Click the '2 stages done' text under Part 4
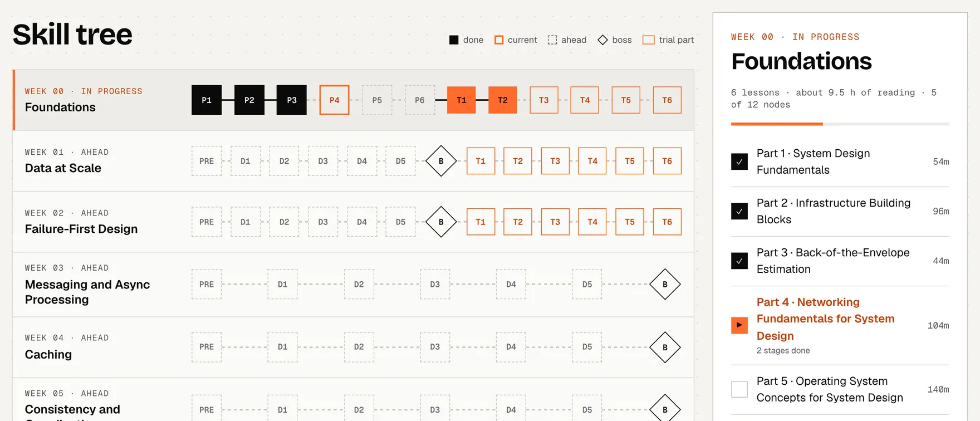 tap(783, 351)
